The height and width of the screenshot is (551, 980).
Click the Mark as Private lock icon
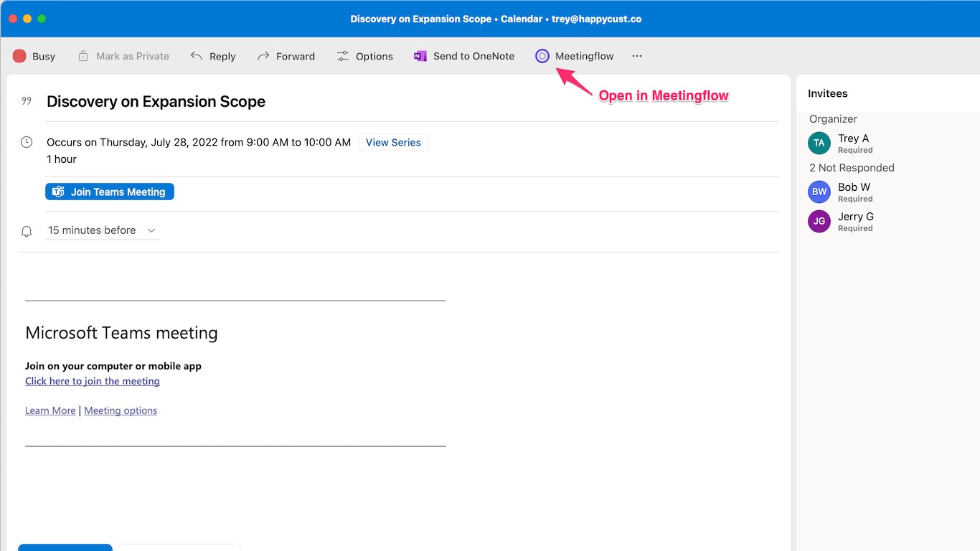83,56
